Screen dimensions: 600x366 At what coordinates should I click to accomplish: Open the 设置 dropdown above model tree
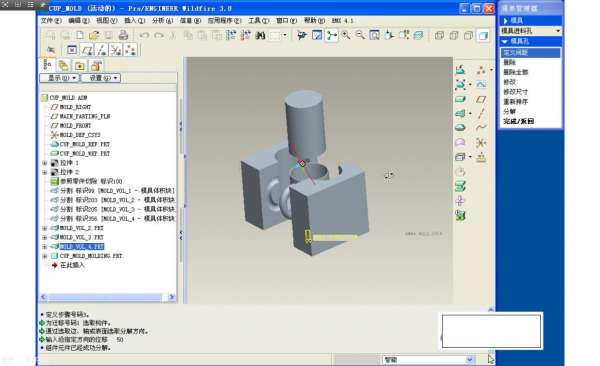click(x=101, y=78)
